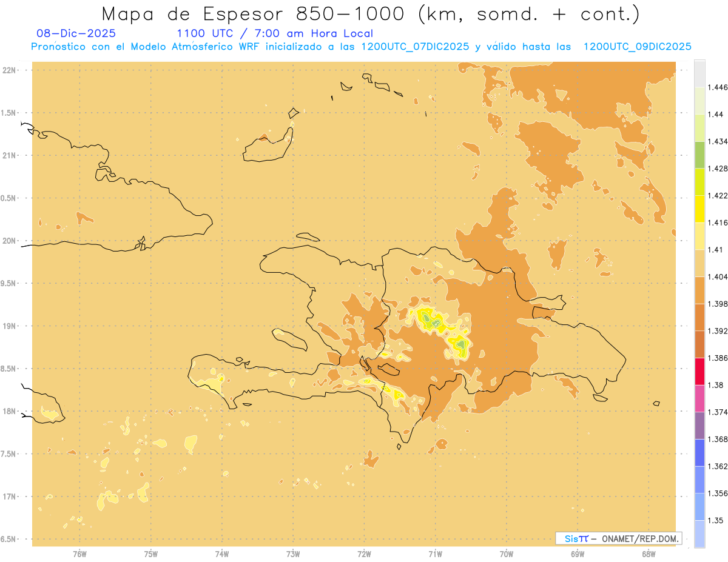
Task: Click the colorbar value '1.446'
Action: point(718,87)
